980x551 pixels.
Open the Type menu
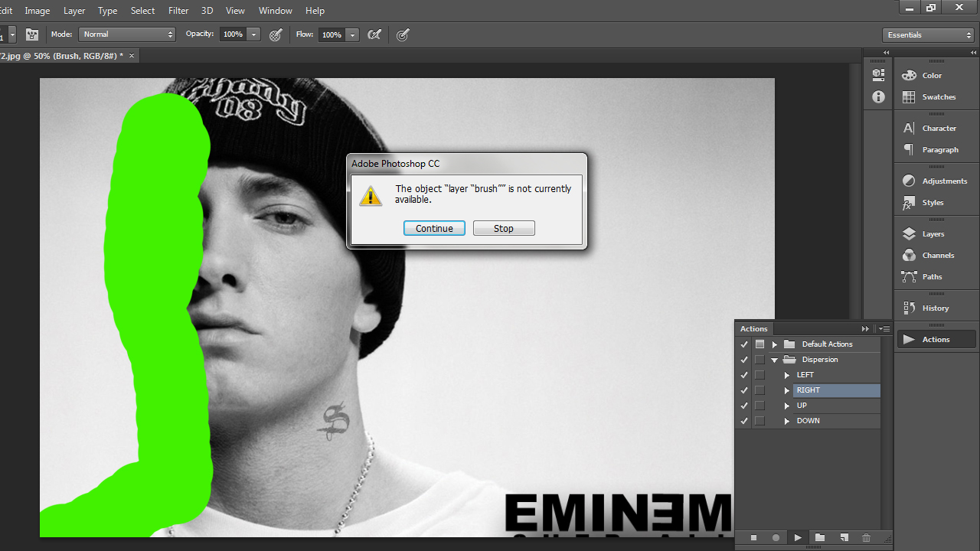pyautogui.click(x=108, y=11)
